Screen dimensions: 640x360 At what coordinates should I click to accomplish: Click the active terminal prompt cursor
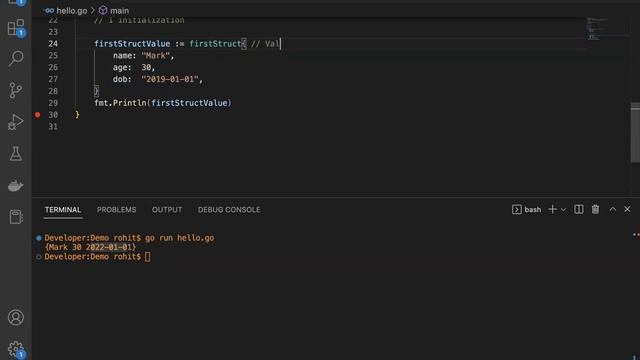point(147,257)
